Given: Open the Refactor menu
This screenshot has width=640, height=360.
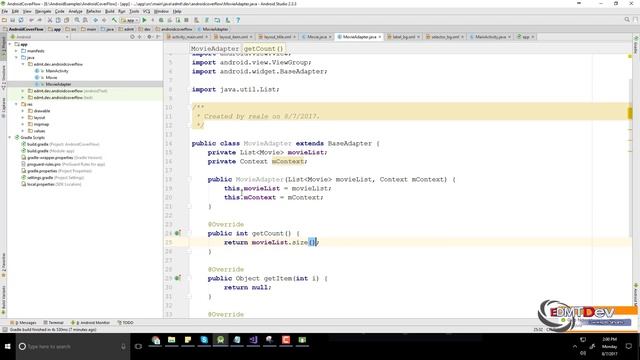Looking at the screenshot, I should click(x=93, y=11).
